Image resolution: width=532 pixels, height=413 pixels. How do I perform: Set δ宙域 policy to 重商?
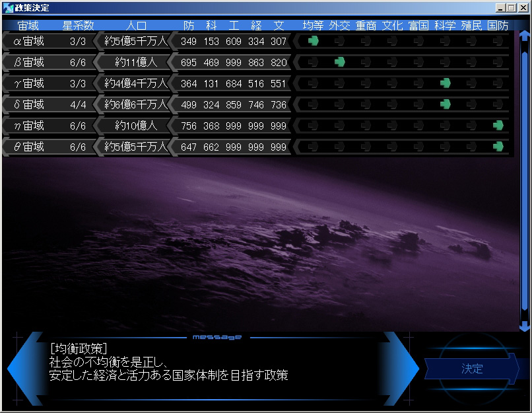click(x=366, y=104)
